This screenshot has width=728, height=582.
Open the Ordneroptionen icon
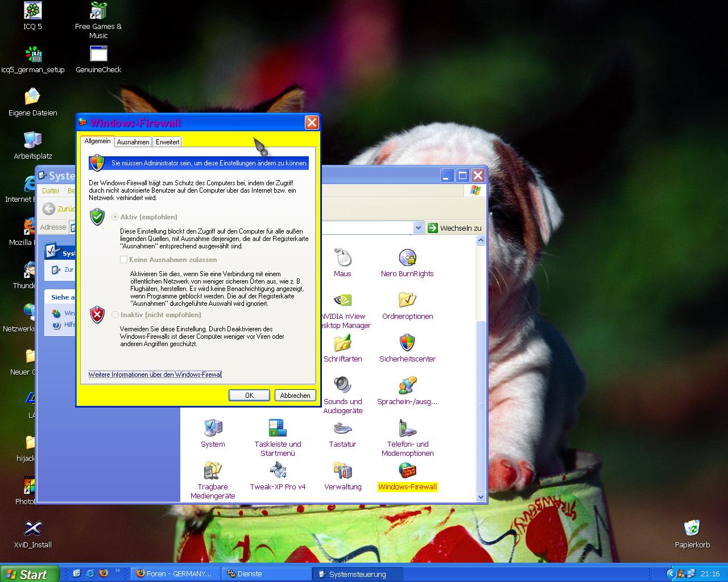407,301
